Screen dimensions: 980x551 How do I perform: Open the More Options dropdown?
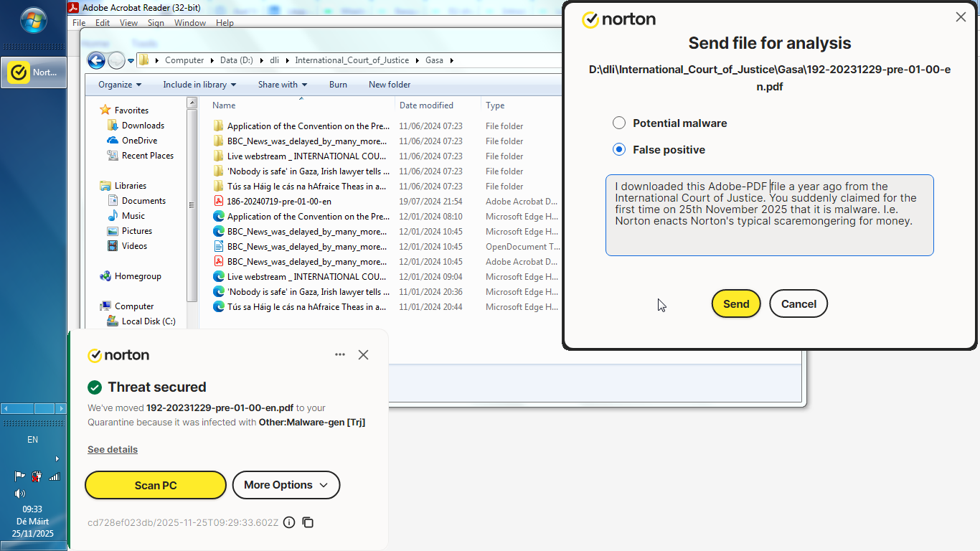(286, 486)
